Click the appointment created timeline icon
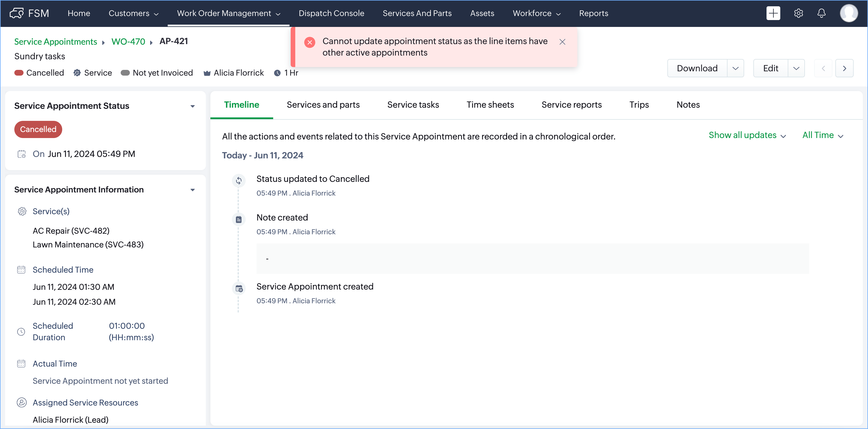 (x=238, y=288)
